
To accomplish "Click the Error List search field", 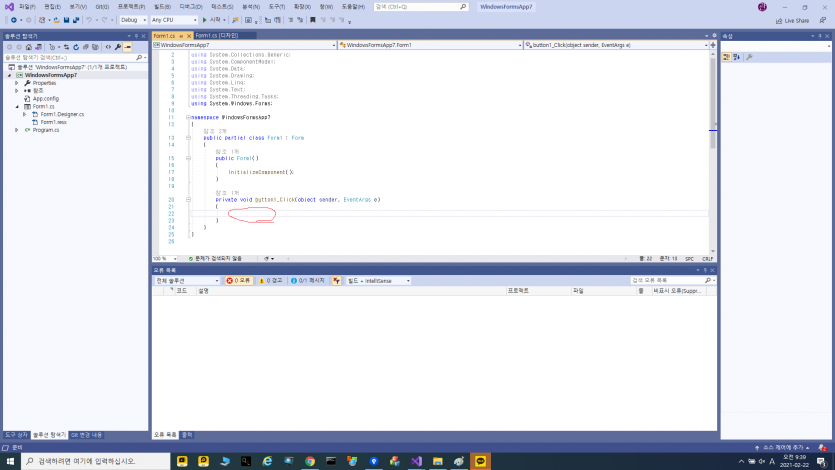I will click(x=669, y=281).
